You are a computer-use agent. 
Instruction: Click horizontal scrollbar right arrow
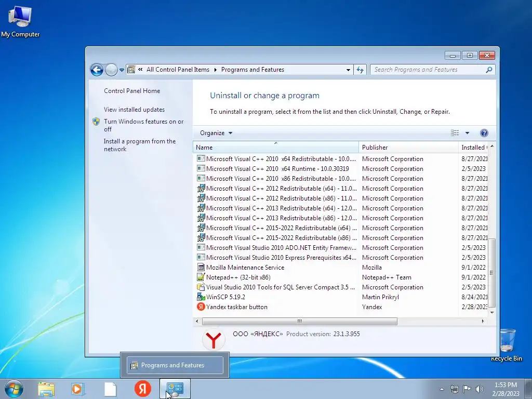pyautogui.click(x=483, y=321)
